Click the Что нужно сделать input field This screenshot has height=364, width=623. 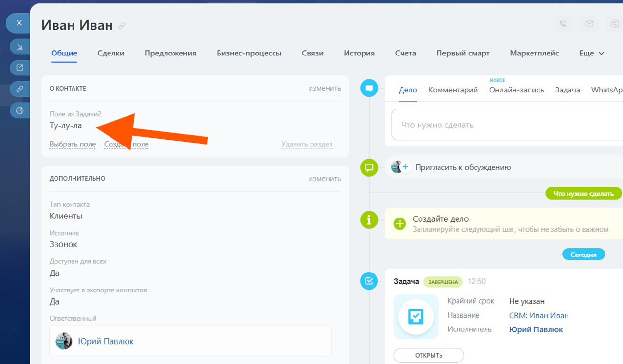(507, 125)
